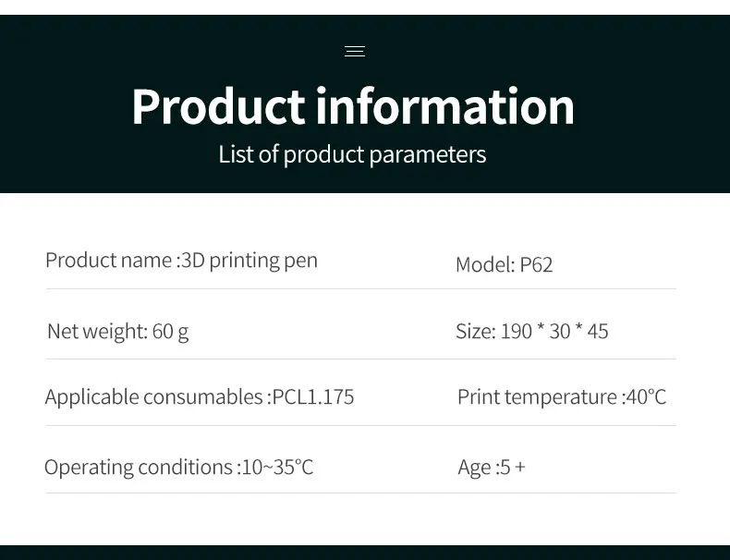
Task: Select the "List of product parameters" subtitle
Action: pos(352,154)
